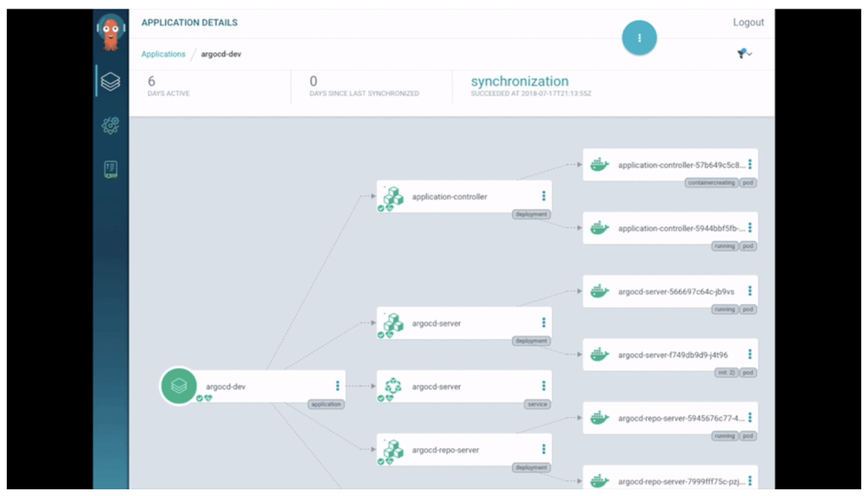Open kebab menu of argocd-repo-server-7999fff75c pod
This screenshot has width=868, height=496.
coord(750,481)
